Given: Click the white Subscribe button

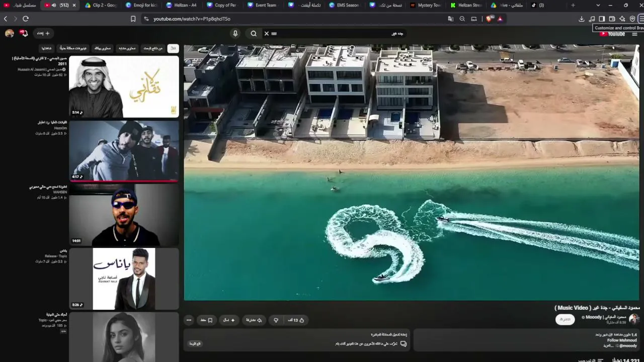Looking at the screenshot, I should (x=565, y=319).
